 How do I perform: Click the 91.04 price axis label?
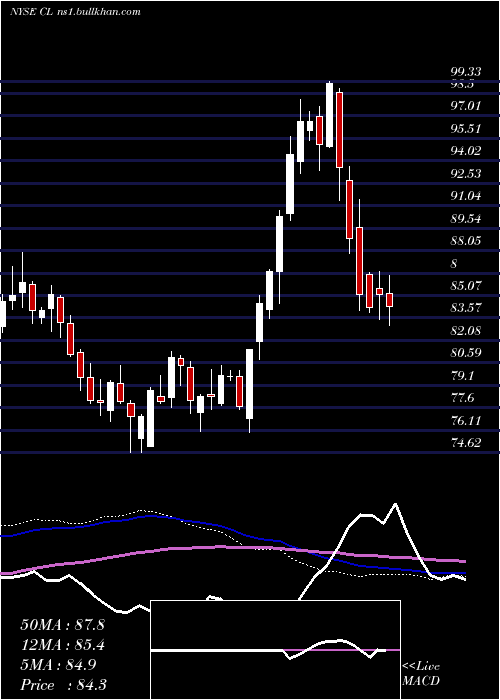click(466, 196)
